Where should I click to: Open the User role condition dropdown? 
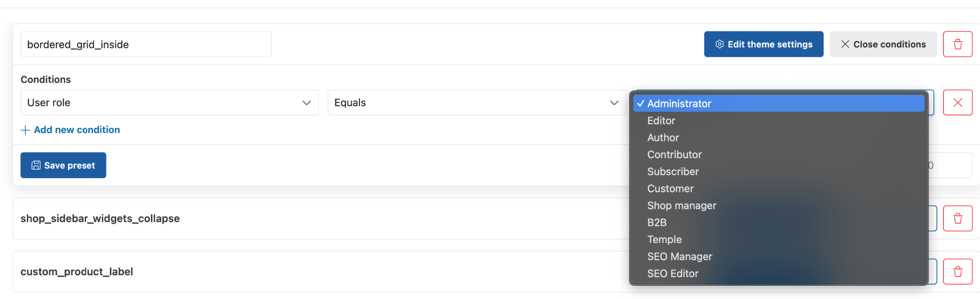click(x=169, y=103)
